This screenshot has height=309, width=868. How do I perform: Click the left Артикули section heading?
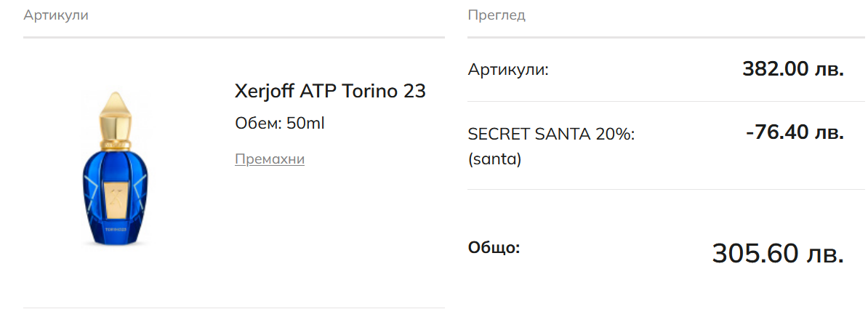(x=56, y=15)
